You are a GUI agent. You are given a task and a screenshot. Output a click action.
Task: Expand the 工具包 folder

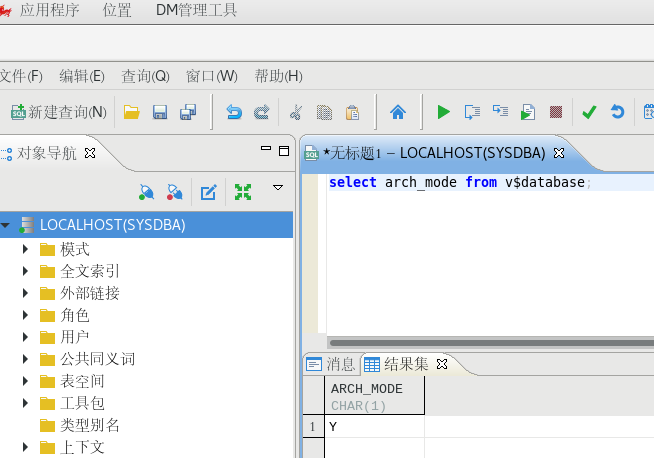[25, 403]
